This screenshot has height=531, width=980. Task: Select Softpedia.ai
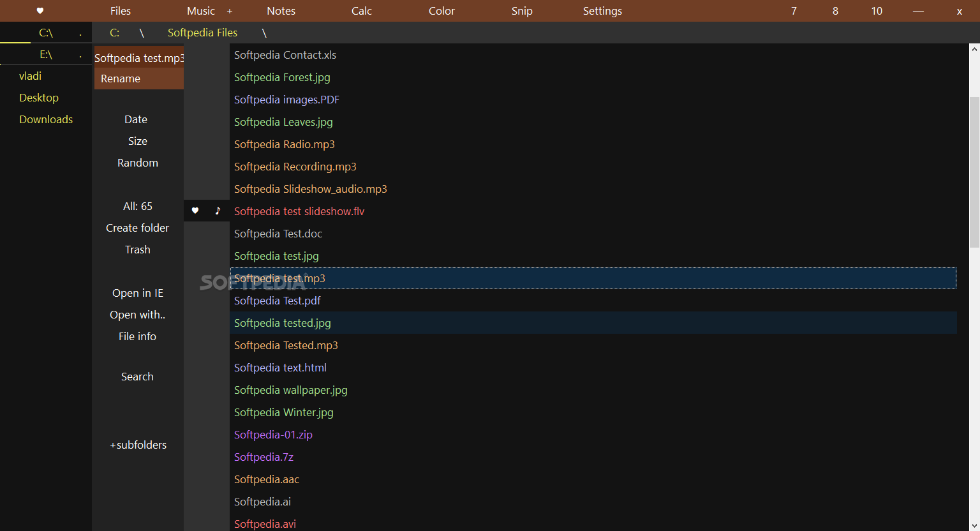pyautogui.click(x=262, y=502)
